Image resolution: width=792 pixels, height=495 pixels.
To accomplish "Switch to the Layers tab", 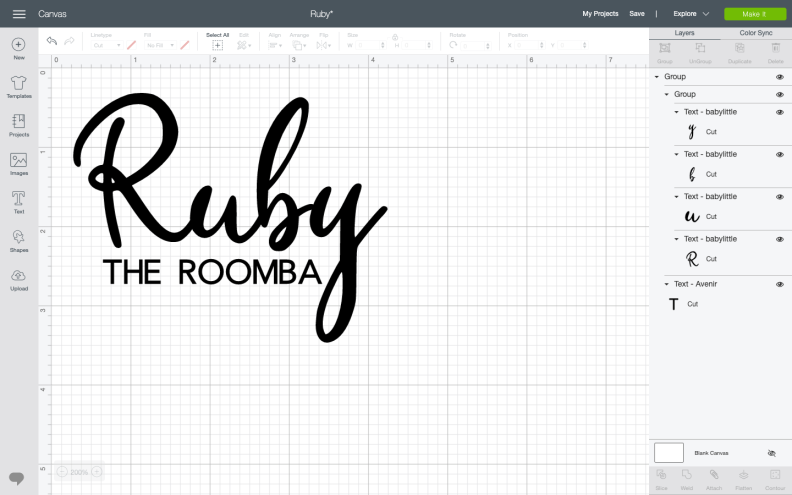I will tap(684, 33).
